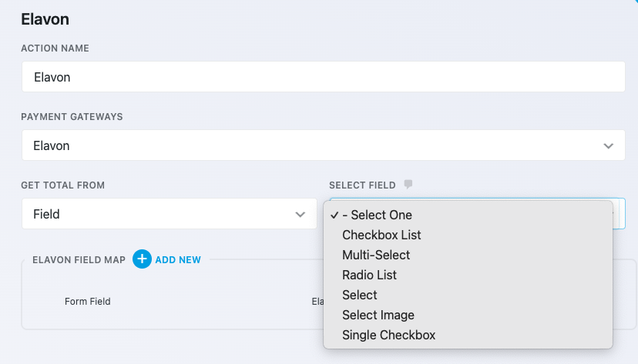The height and width of the screenshot is (364, 638).
Task: Choose 'Select Image' option
Action: click(x=468, y=315)
